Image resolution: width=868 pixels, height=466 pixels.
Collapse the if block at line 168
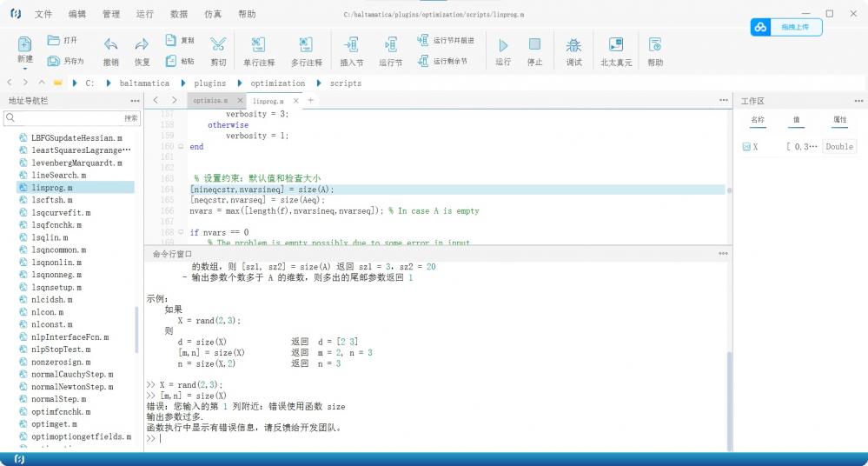181,233
